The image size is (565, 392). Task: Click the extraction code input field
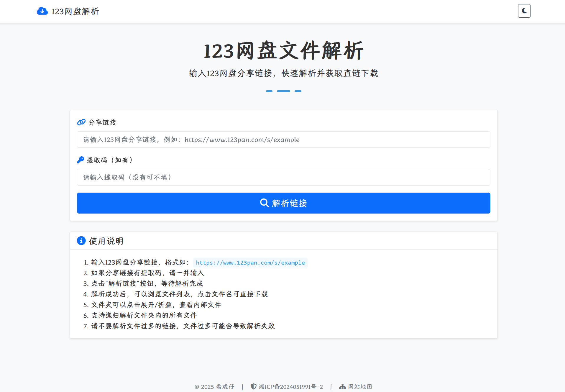(283, 177)
